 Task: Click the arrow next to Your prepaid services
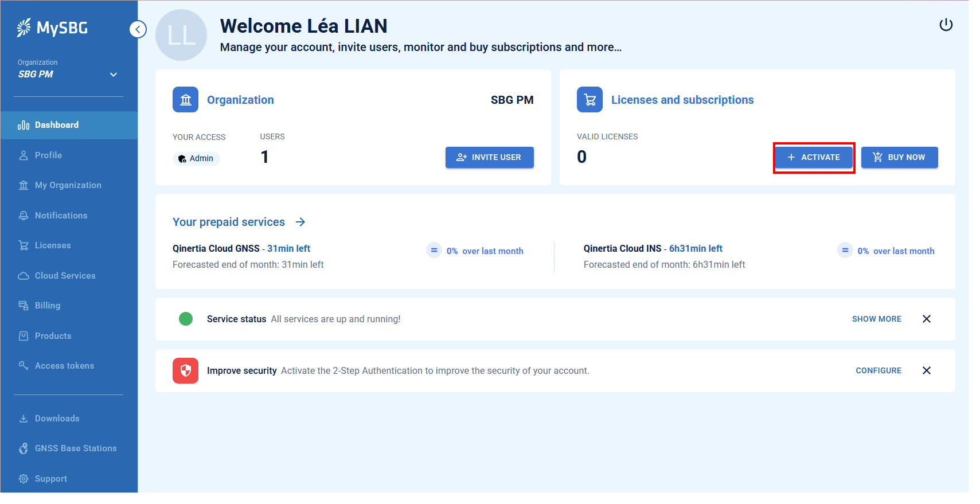pos(300,222)
